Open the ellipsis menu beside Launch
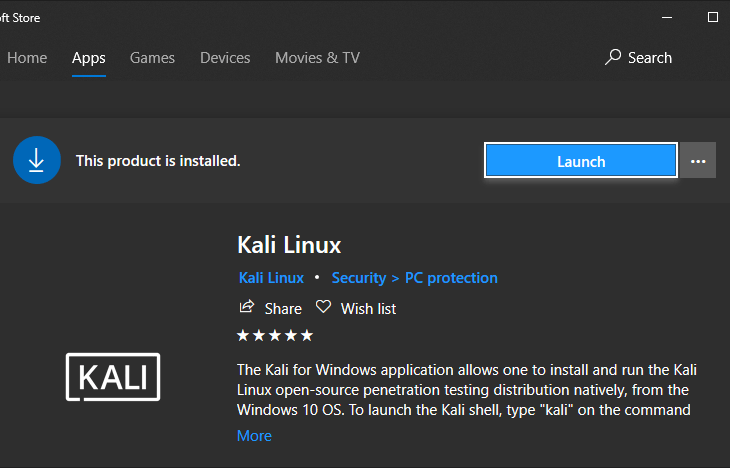730x468 pixels. point(699,161)
